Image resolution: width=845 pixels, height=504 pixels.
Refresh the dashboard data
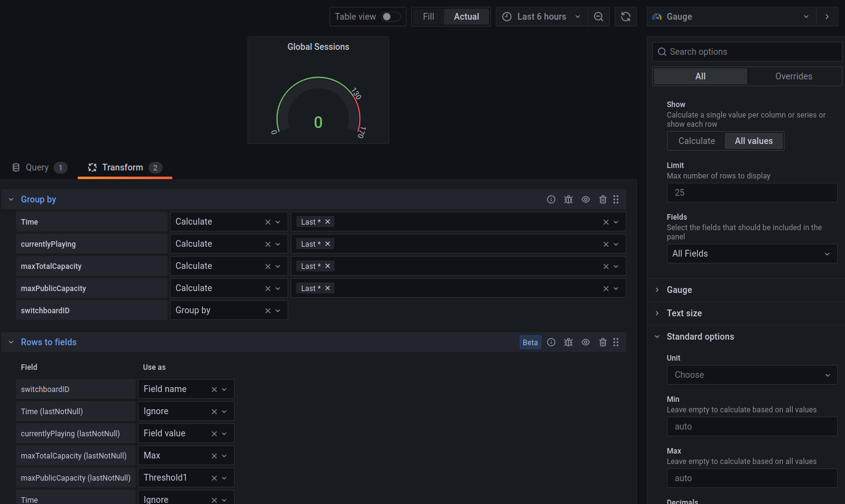625,17
